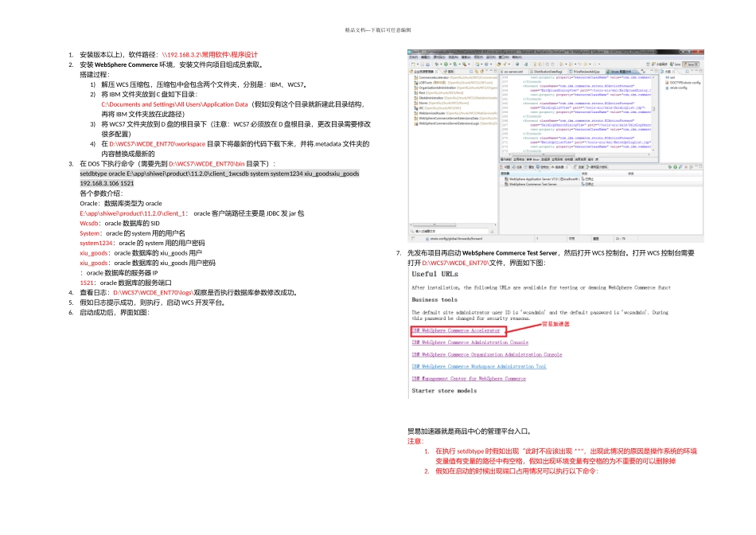Click Collapse All icon in Enterprise Explorer
This screenshot has height=535, width=756.
471,72
